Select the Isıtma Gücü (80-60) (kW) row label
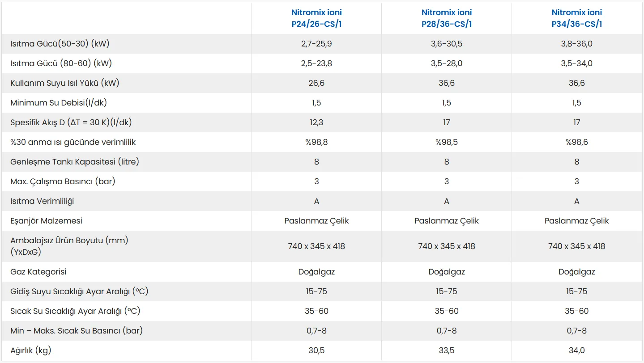This screenshot has height=363, width=644. click(61, 63)
